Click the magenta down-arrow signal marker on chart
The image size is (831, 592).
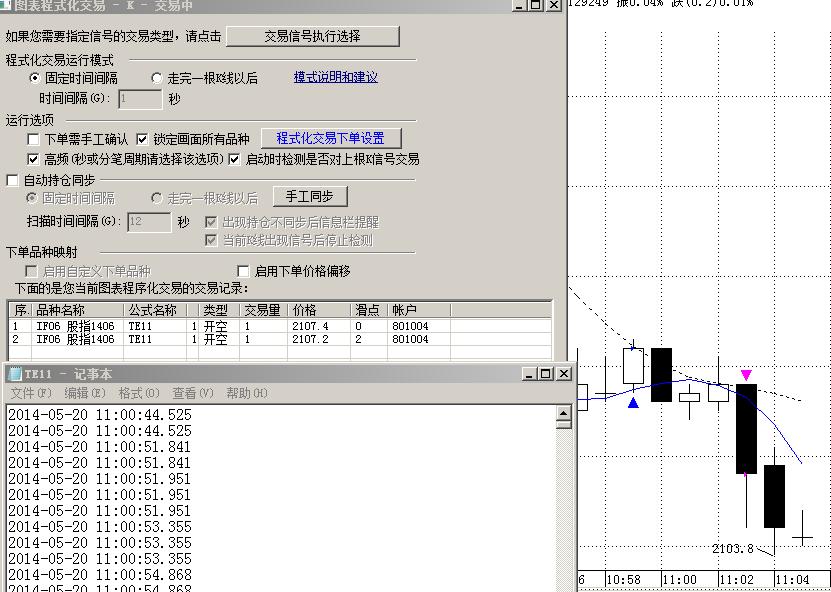[x=746, y=375]
